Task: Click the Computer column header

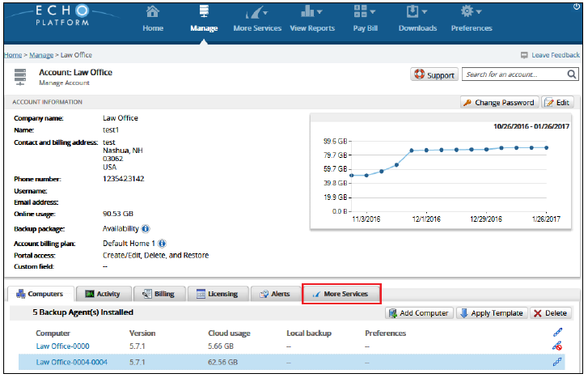Action: click(x=53, y=333)
